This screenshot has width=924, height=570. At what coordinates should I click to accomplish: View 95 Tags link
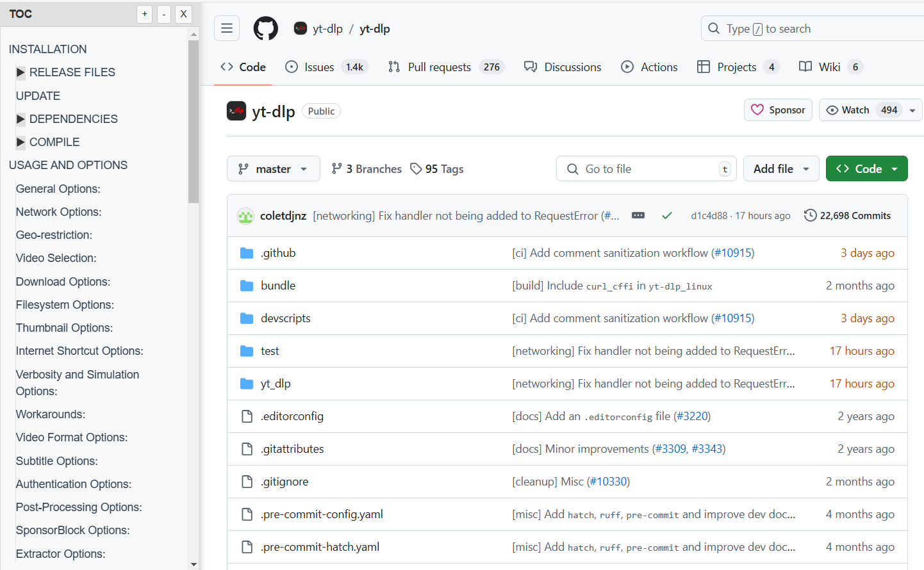(x=437, y=168)
